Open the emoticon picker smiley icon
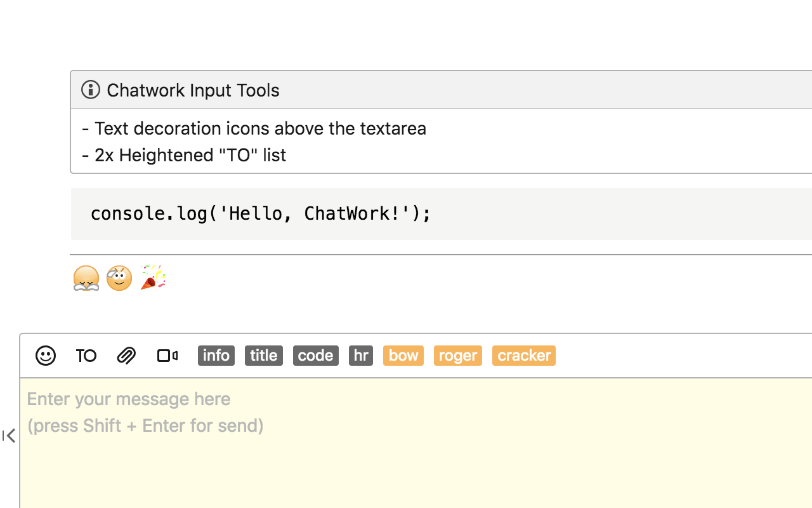Viewport: 812px width, 508px height. click(x=46, y=356)
